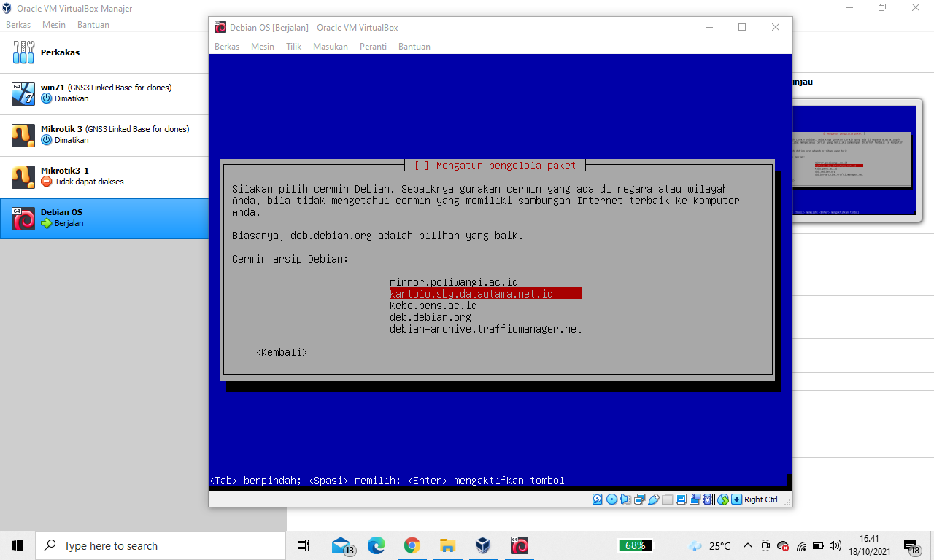This screenshot has width=934, height=560.
Task: Open Tilik menu in VM window
Action: [293, 47]
